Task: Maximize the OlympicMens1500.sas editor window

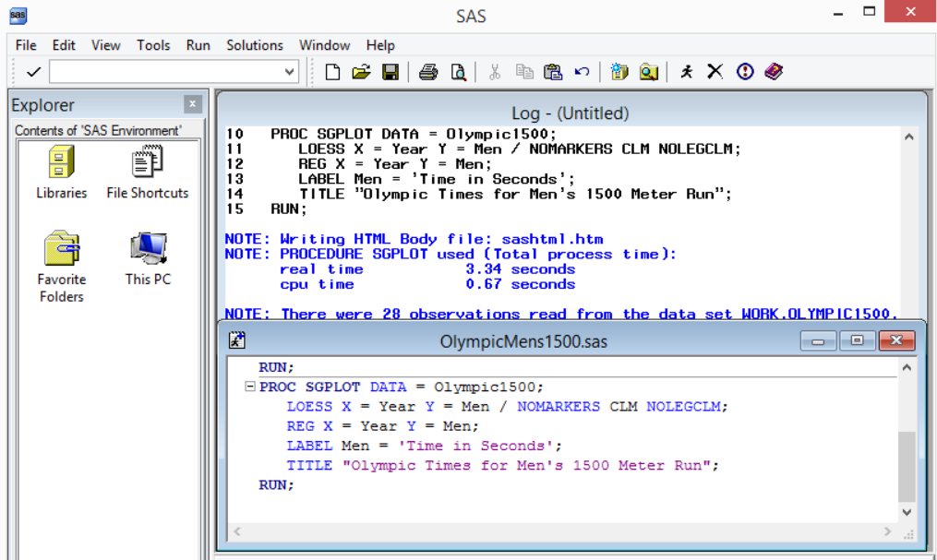Action: pos(857,341)
